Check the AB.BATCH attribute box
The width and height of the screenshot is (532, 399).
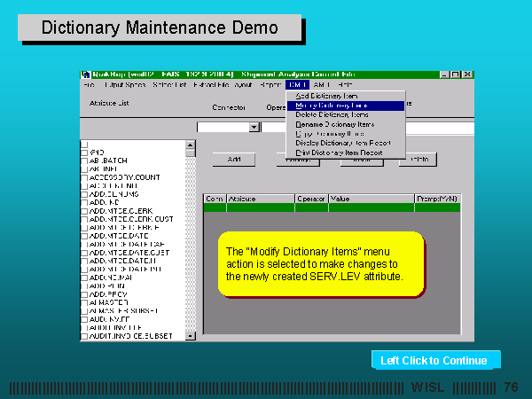[x=84, y=160]
